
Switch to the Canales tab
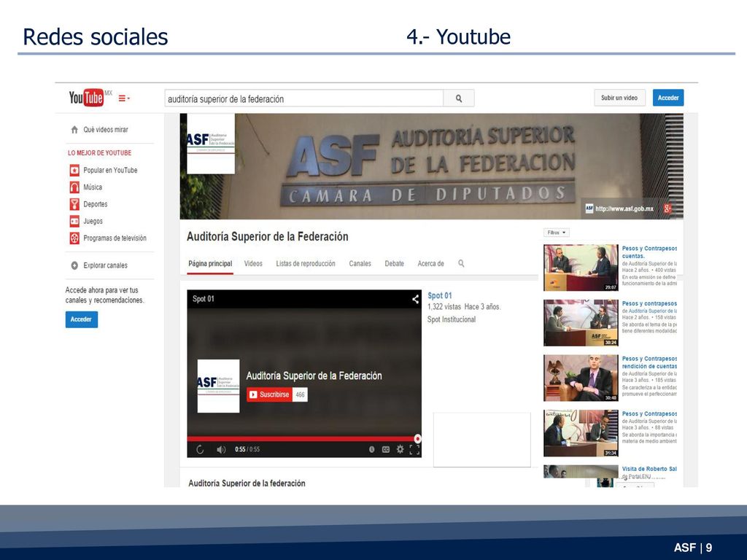pos(360,263)
